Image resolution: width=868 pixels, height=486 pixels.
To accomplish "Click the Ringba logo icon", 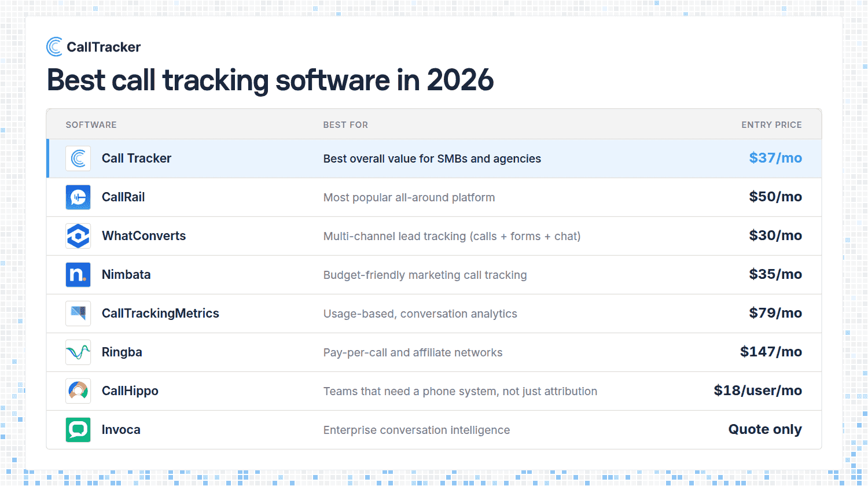I will pos(78,352).
